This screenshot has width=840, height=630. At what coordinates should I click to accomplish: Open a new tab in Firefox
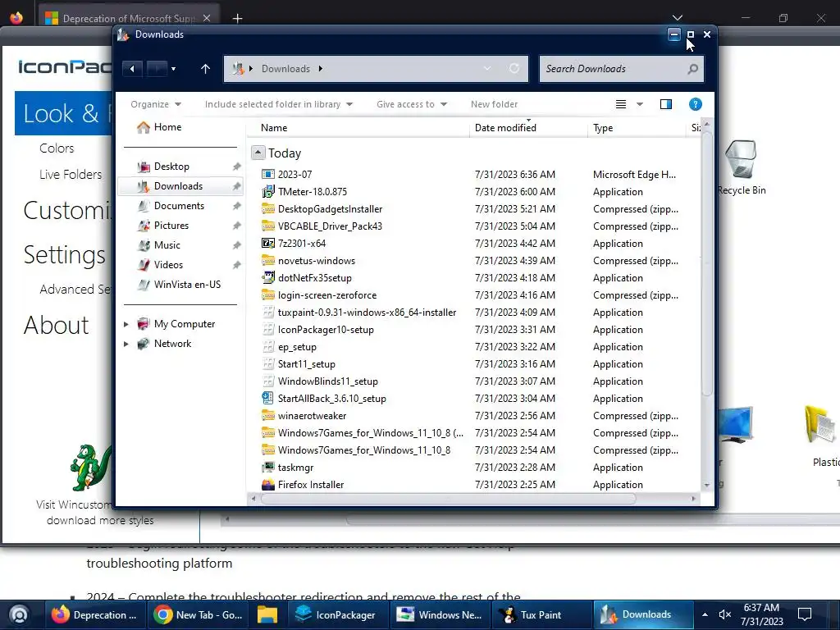coord(237,18)
